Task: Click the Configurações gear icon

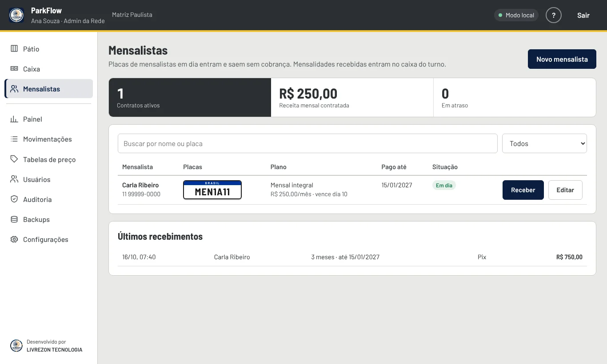Action: click(x=14, y=239)
